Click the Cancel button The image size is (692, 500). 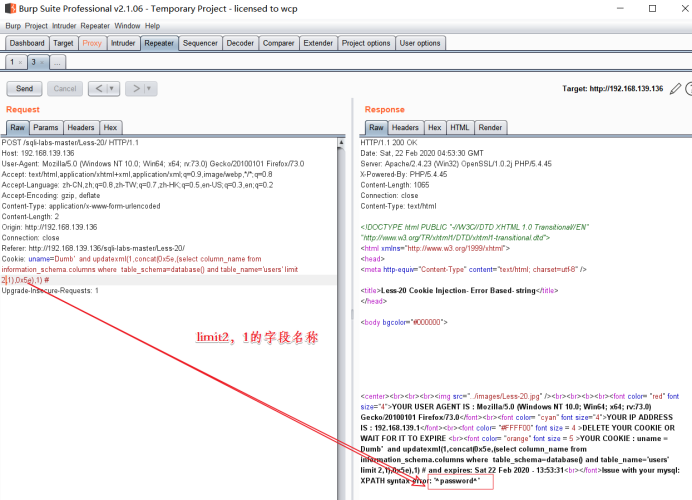pyautogui.click(x=65, y=89)
